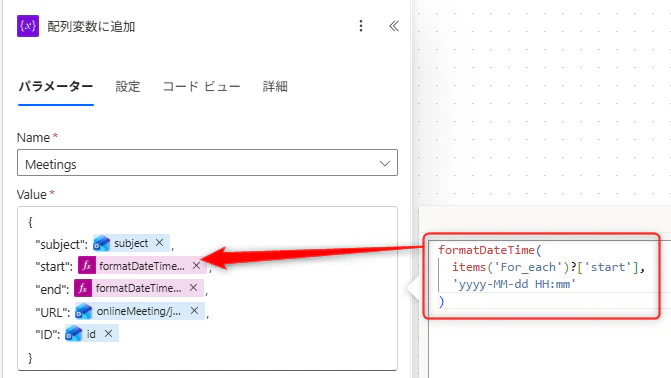Click the items('For_each')?['start'] expression line

(x=548, y=267)
